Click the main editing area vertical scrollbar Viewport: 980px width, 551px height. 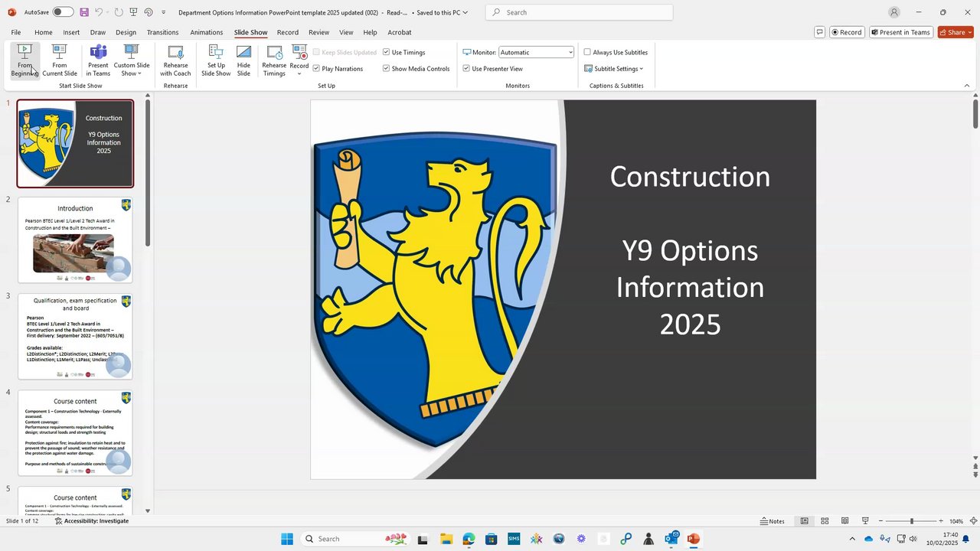pos(975,115)
